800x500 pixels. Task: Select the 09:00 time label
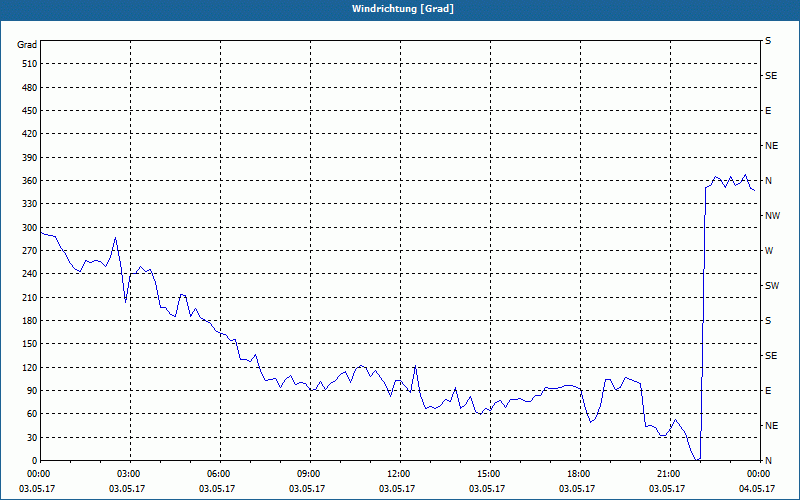[310, 474]
